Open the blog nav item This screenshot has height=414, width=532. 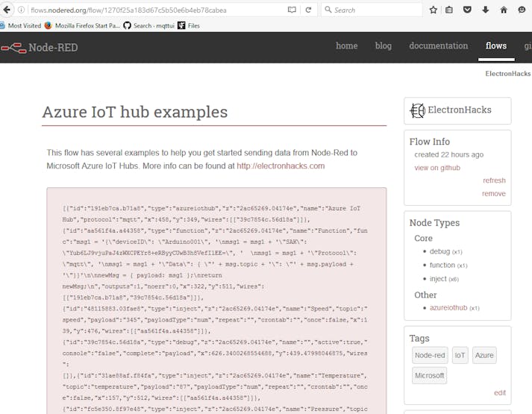point(383,46)
